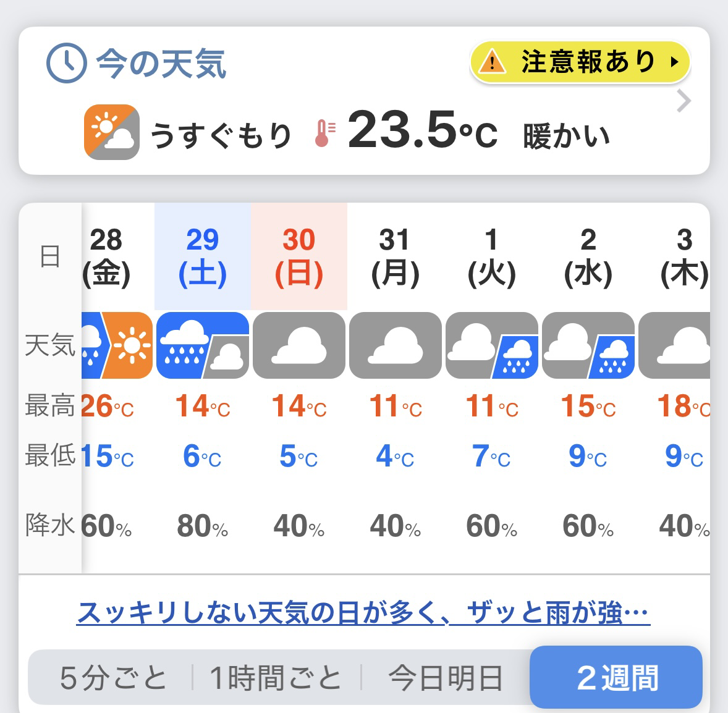728x713 pixels.
Task: Open the スッキリしない天気 forecast link
Action: 363,613
